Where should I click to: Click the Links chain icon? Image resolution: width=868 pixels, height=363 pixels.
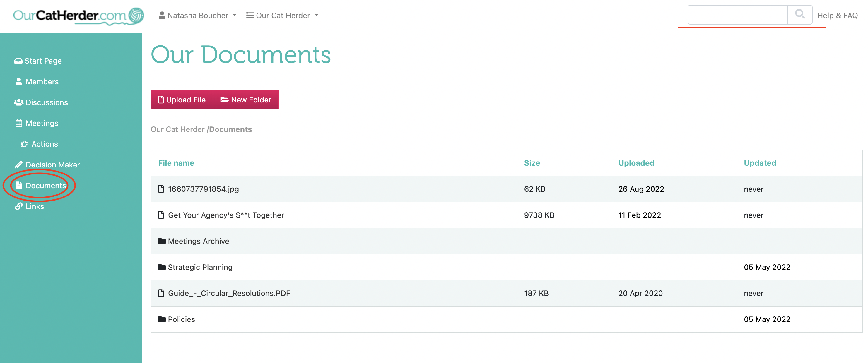(19, 206)
